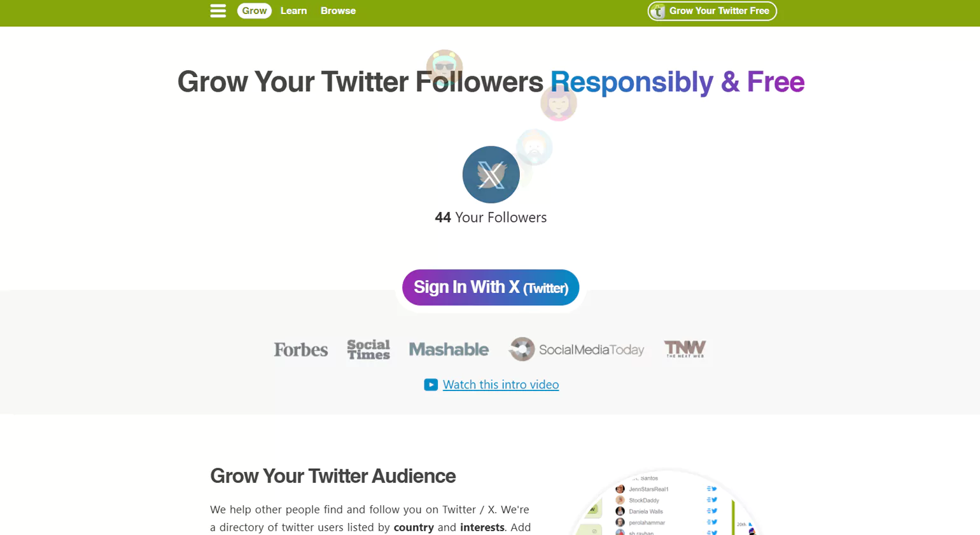The width and height of the screenshot is (980, 535).
Task: Click the Forbes logo
Action: pyautogui.click(x=301, y=350)
